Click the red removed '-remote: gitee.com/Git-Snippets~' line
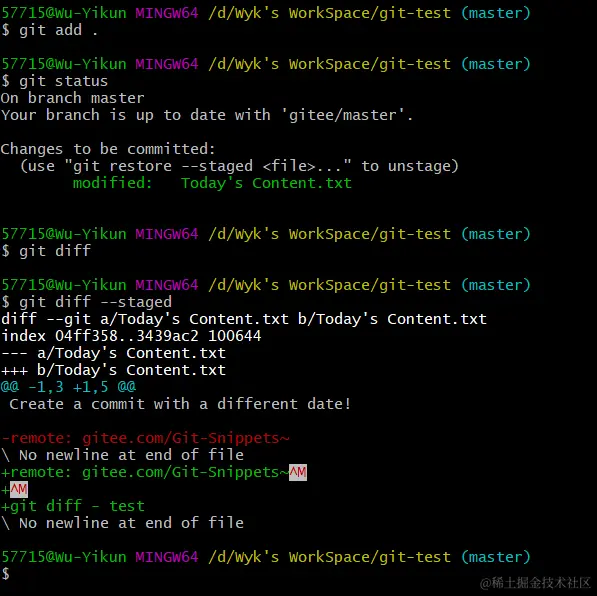 (145, 438)
